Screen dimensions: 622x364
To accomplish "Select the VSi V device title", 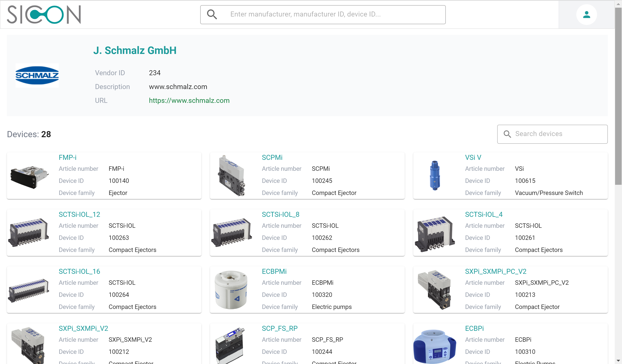I will (x=473, y=158).
